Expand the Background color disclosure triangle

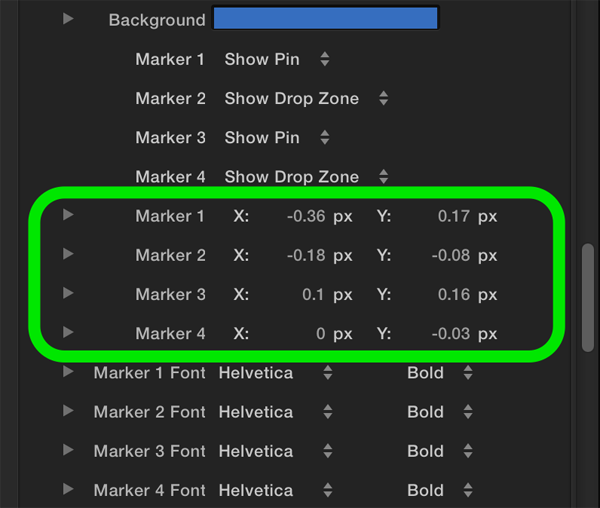[68, 18]
